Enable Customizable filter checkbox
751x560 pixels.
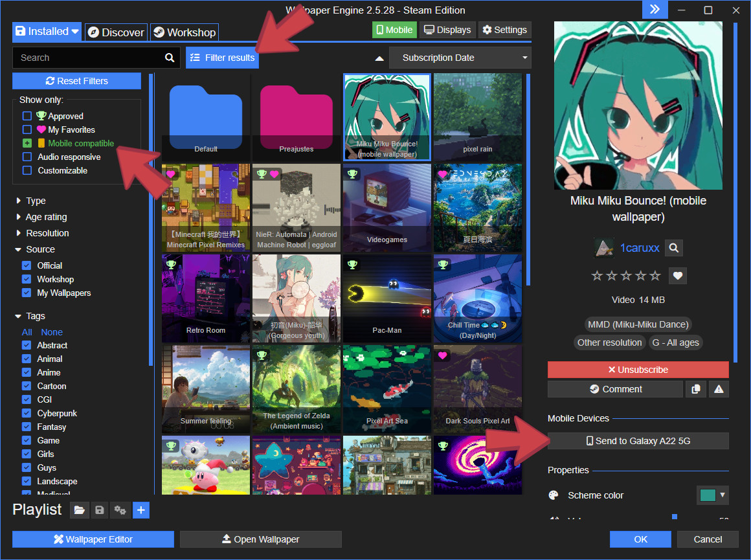coord(27,170)
